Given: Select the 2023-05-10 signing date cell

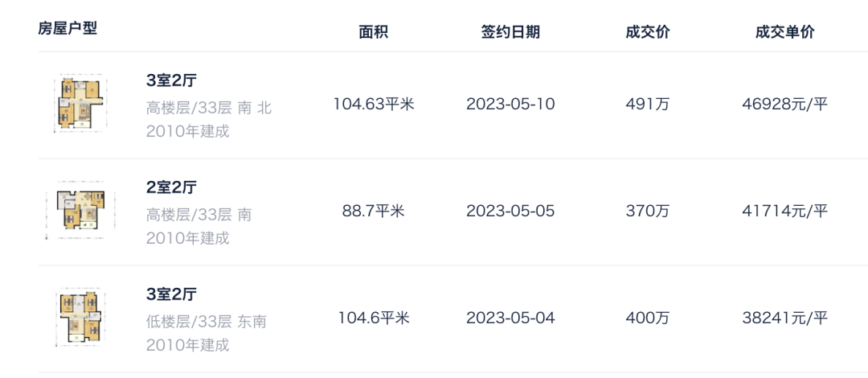Looking at the screenshot, I should pyautogui.click(x=510, y=104).
